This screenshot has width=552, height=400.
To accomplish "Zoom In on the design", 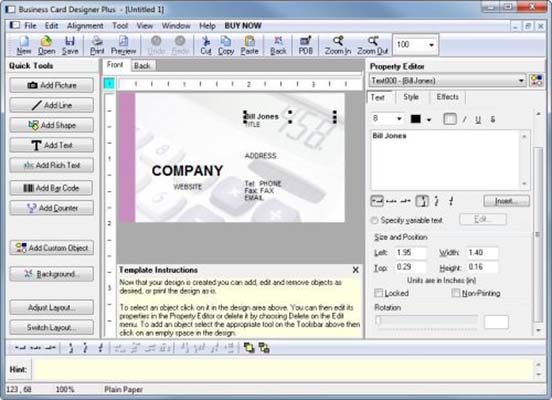I will 338,45.
